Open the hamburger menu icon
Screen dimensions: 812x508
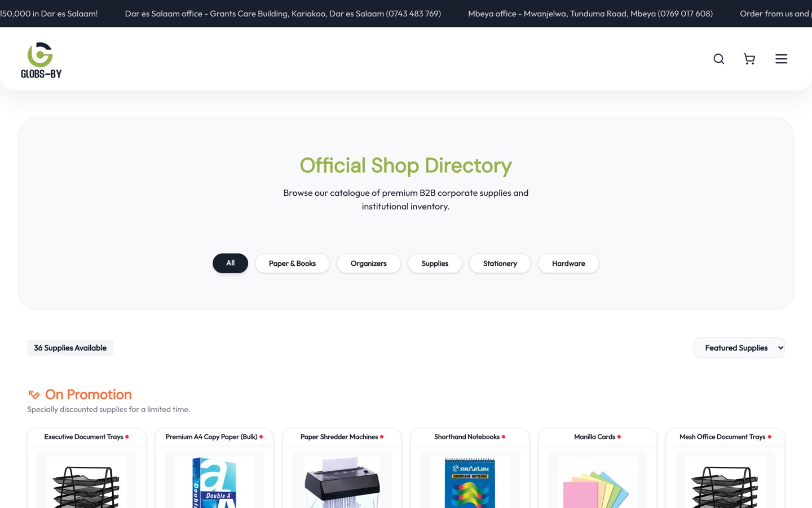(x=781, y=59)
